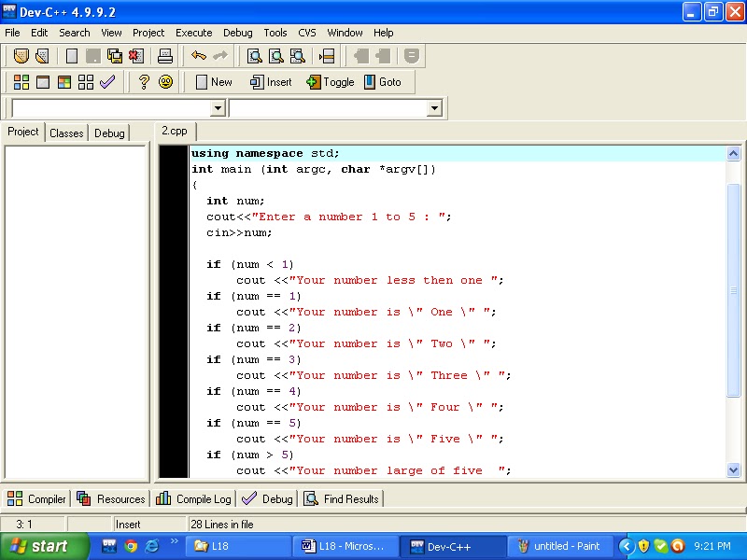
Task: Click the third magnifier search-again icon
Action: [298, 56]
